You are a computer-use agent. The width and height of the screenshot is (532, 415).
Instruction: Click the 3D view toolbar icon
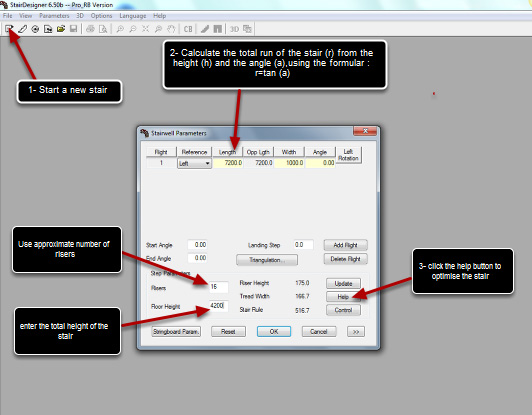[234, 29]
